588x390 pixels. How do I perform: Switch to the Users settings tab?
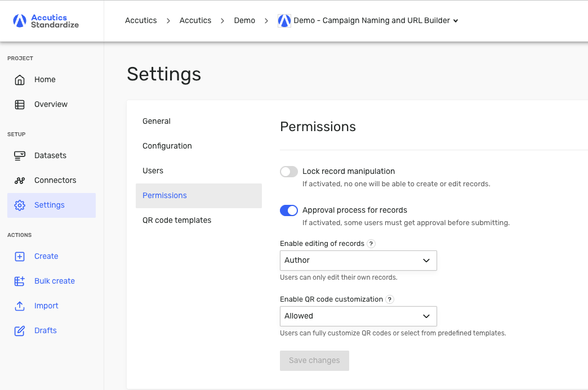coord(153,171)
